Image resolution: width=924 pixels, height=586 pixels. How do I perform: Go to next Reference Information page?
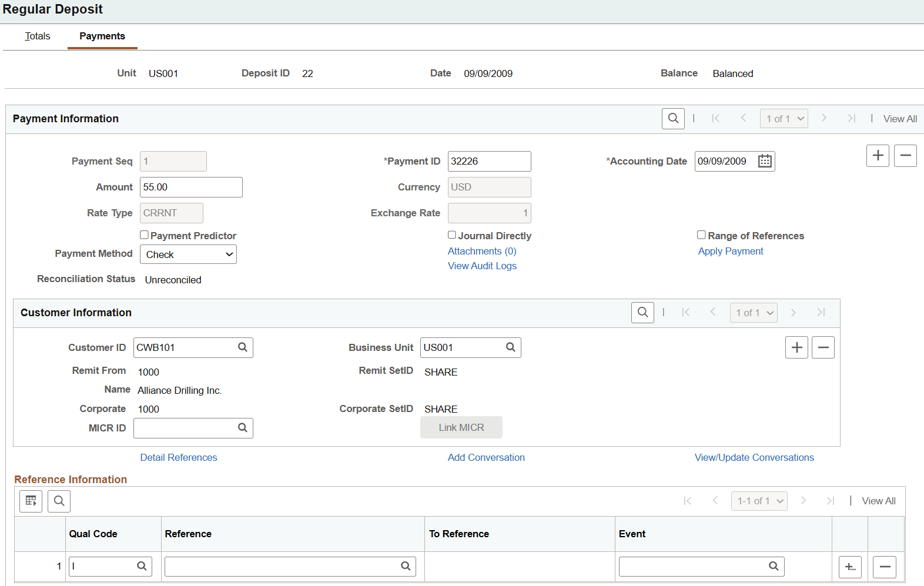click(804, 501)
